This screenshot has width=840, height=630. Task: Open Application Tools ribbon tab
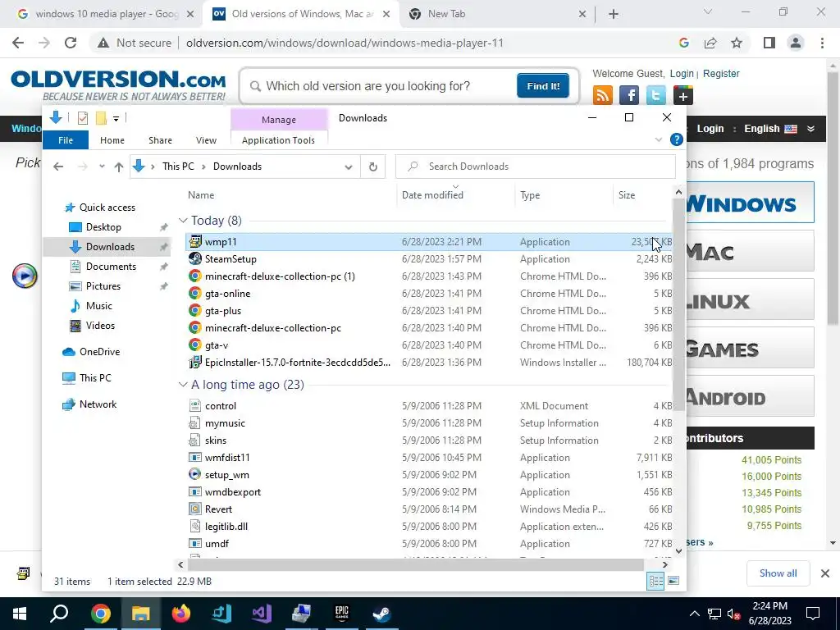point(278,139)
